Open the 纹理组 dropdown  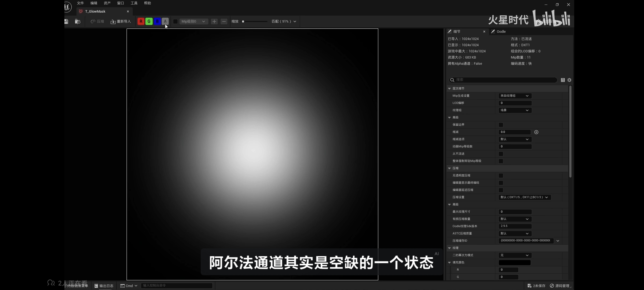click(515, 110)
